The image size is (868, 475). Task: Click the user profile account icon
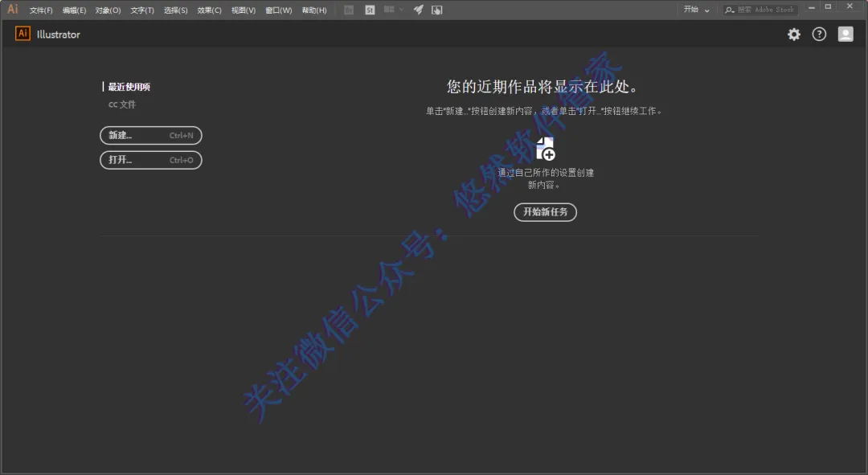tap(845, 35)
